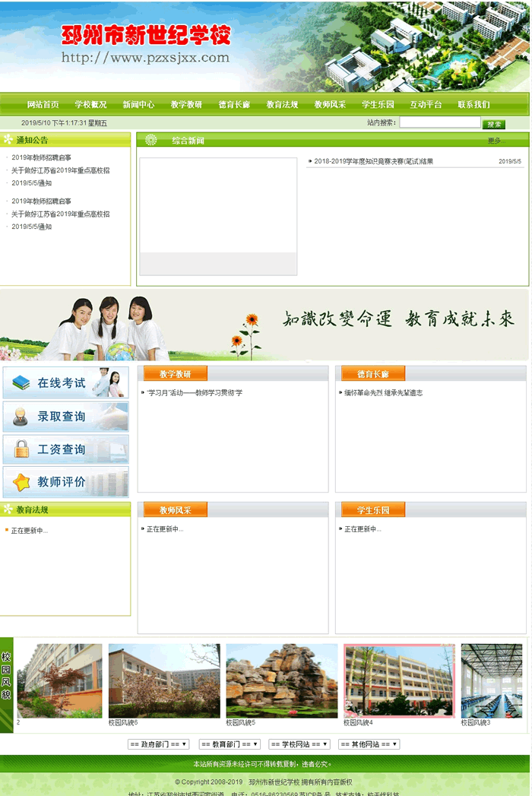Open the 校园风貌5 rockery photo
Screen dimensions: 532x796
pyautogui.click(x=282, y=680)
